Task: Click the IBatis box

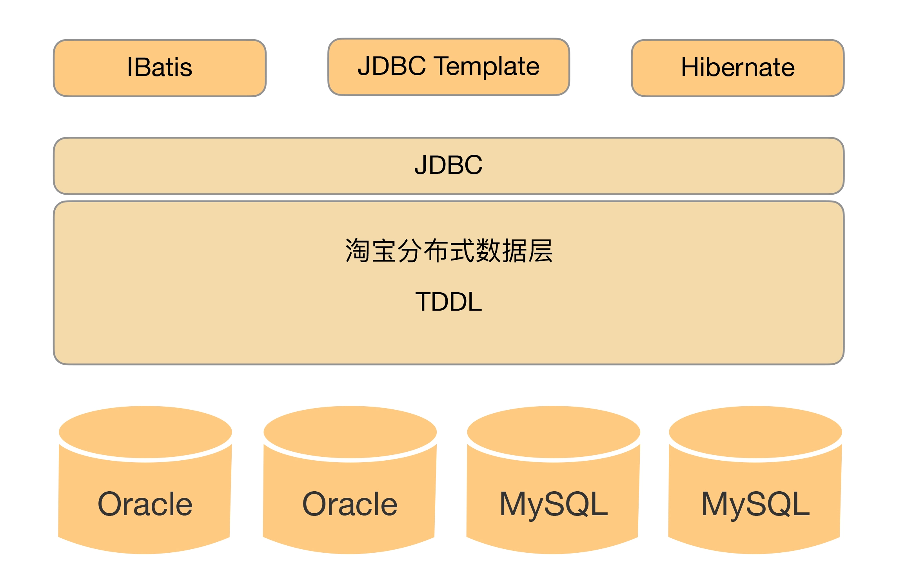Action: point(160,68)
